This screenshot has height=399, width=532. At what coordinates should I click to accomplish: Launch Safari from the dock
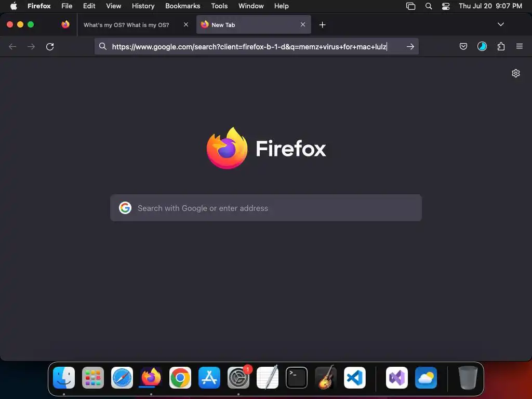(x=122, y=378)
